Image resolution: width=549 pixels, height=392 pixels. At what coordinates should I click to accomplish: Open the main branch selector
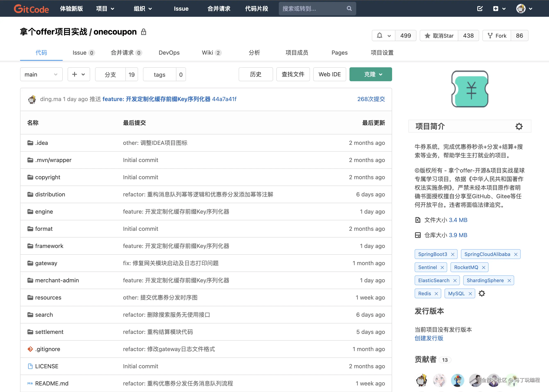point(41,74)
